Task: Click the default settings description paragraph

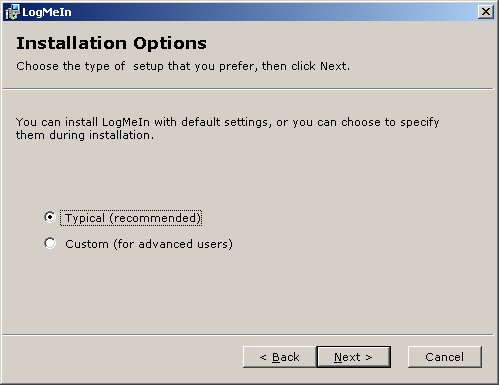Action: [x=227, y=129]
